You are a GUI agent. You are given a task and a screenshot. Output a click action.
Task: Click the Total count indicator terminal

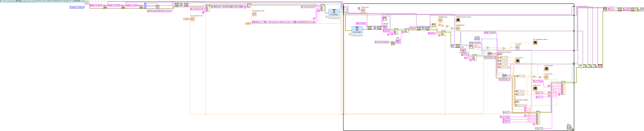[x=363, y=10]
